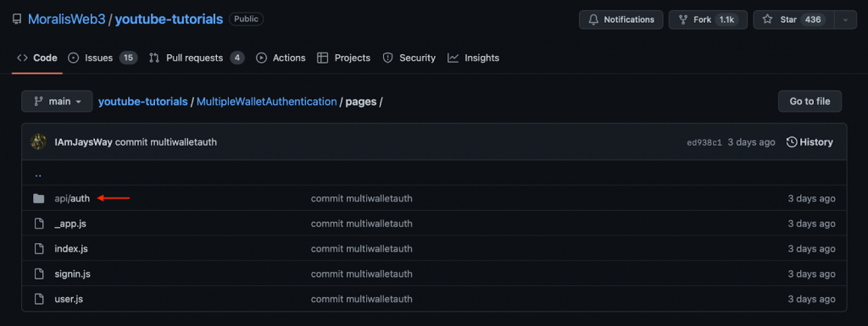This screenshot has width=868, height=326.
Task: Click "3 days ago" in signin.js row
Action: [x=811, y=274]
